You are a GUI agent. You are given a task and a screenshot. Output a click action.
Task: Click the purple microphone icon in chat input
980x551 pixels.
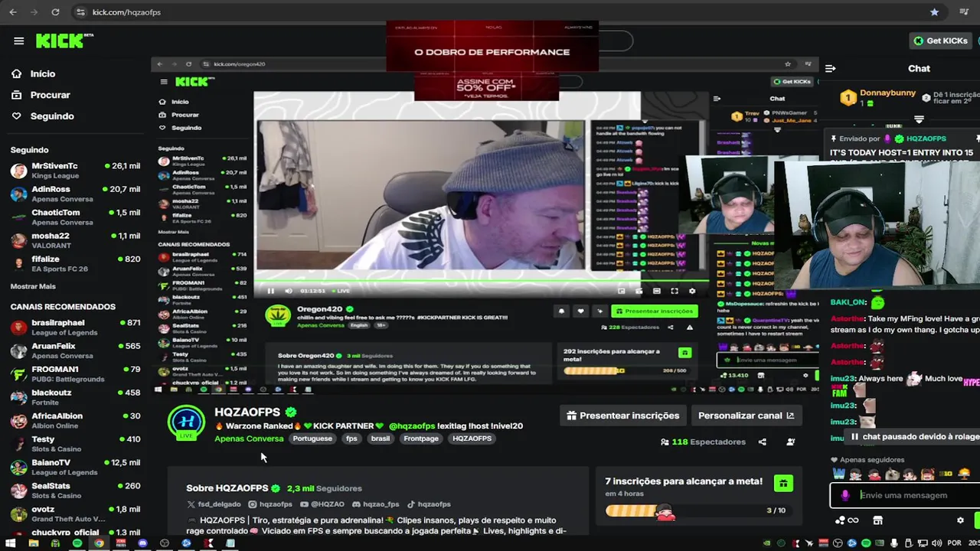(x=844, y=495)
